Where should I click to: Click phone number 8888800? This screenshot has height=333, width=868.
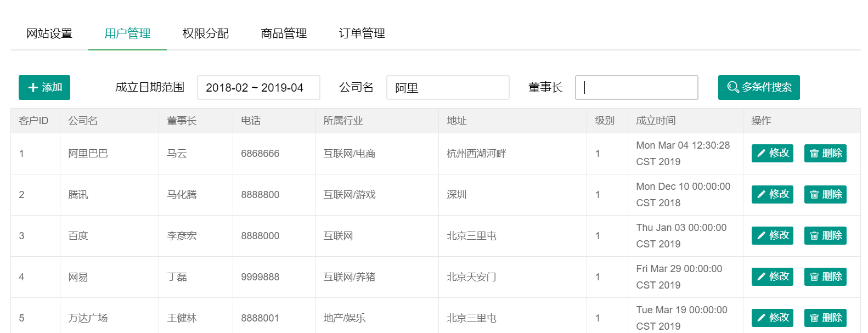(x=274, y=195)
